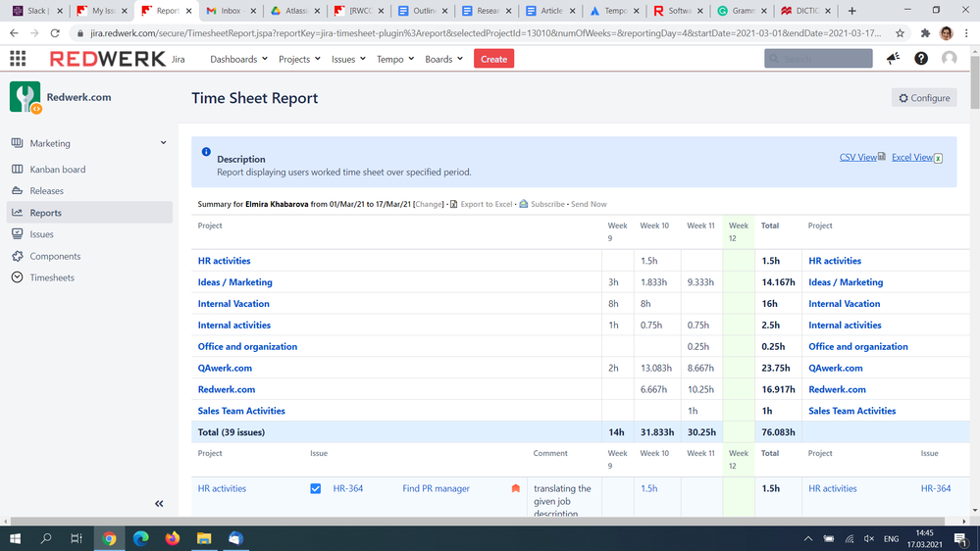Click the ENG language indicator in the tray
This screenshot has width=980, height=551.
pos(892,538)
